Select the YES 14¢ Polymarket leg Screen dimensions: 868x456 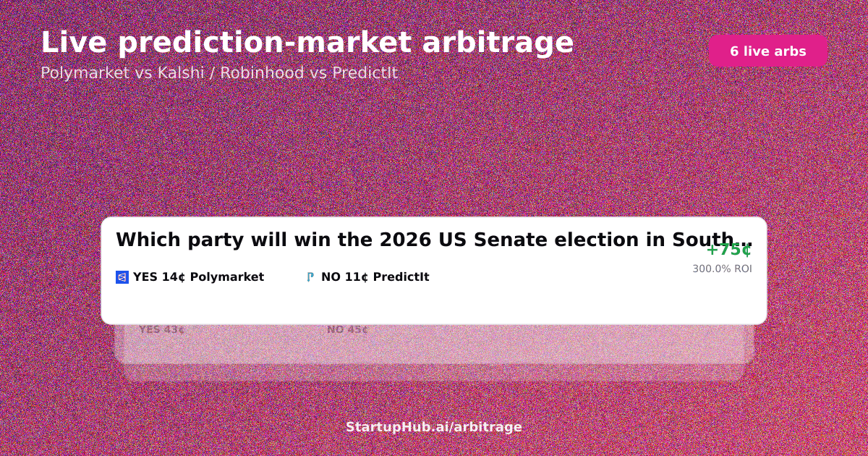198,277
